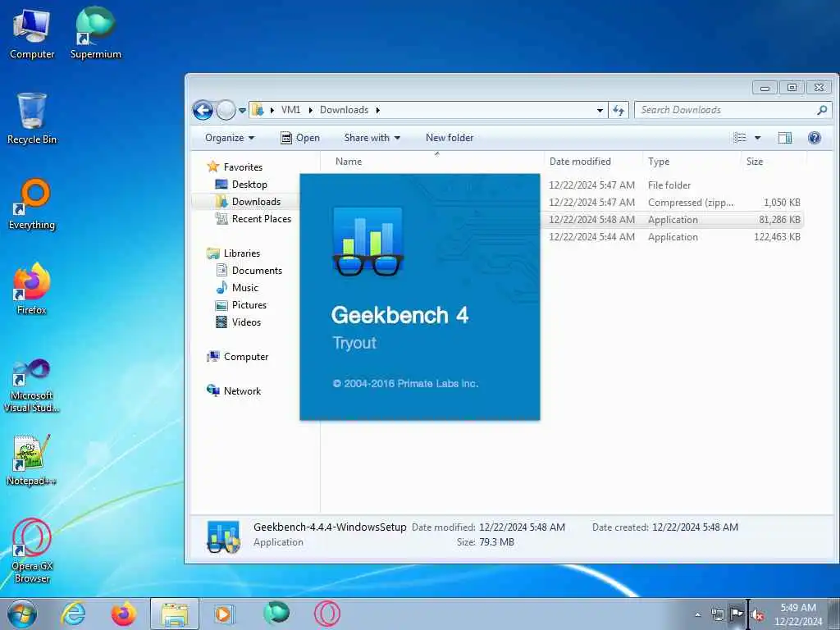The height and width of the screenshot is (630, 840).
Task: Open Supermium from the taskbar
Action: [x=276, y=614]
